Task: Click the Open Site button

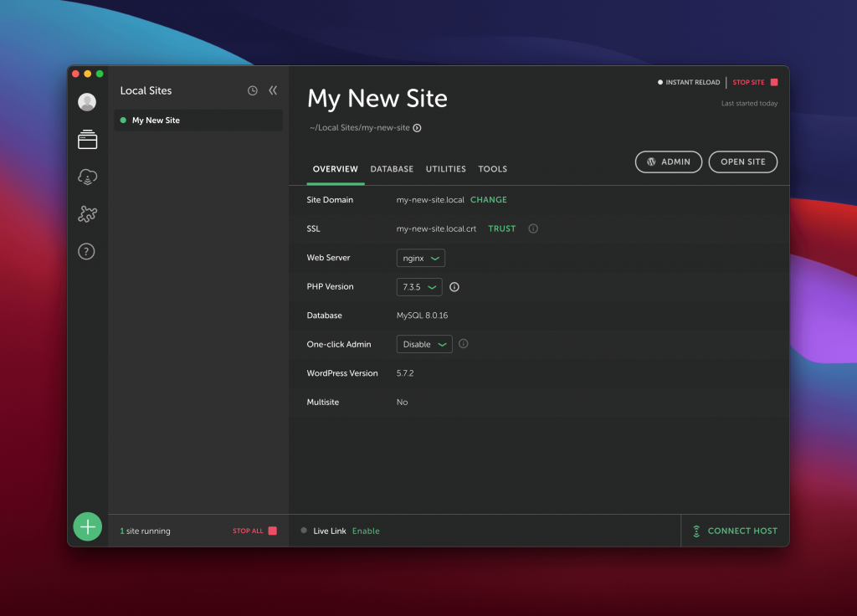Action: 743,162
